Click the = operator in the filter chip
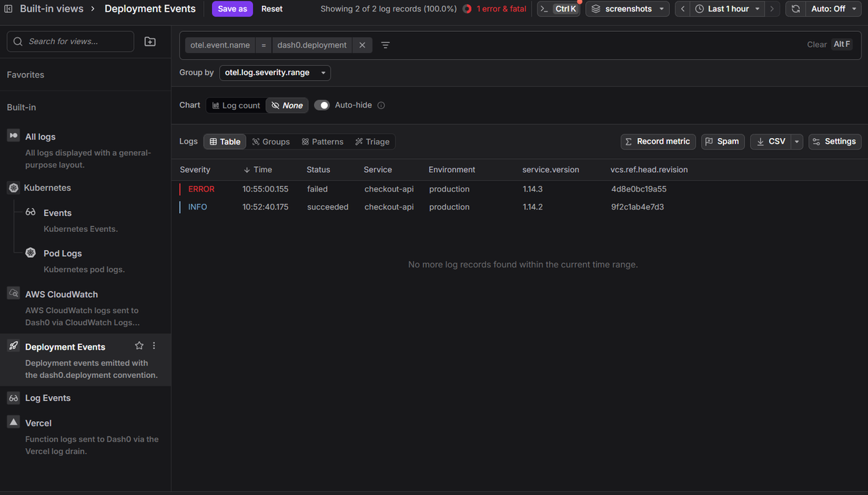 264,45
